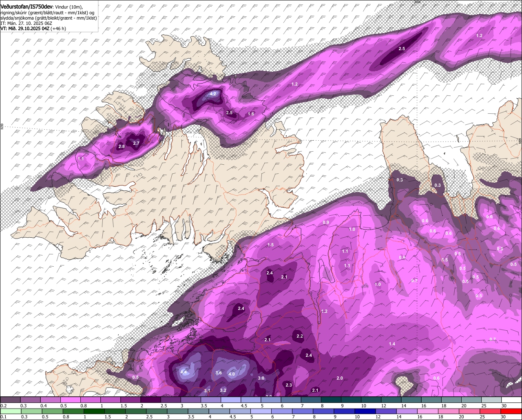Pick the 4.0 value label on the map
Image resolution: width=522 pixels, height=420 pixels.
pyautogui.click(x=232, y=374)
